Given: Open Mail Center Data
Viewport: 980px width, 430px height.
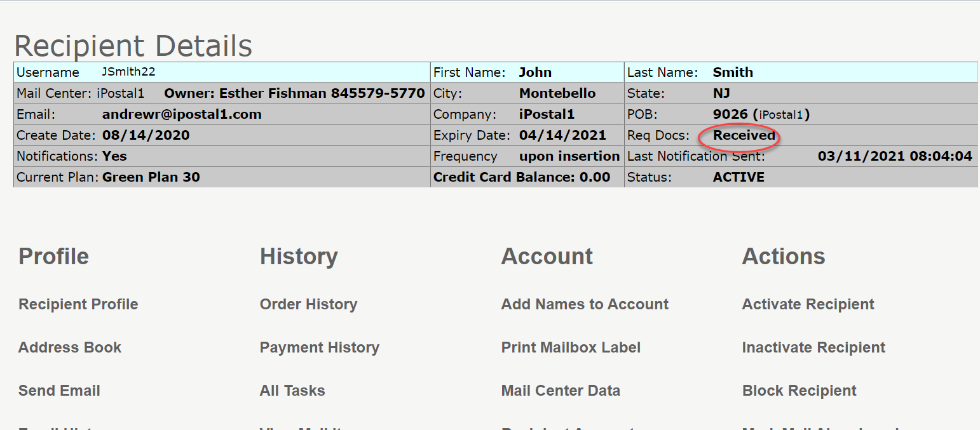Looking at the screenshot, I should coord(561,390).
